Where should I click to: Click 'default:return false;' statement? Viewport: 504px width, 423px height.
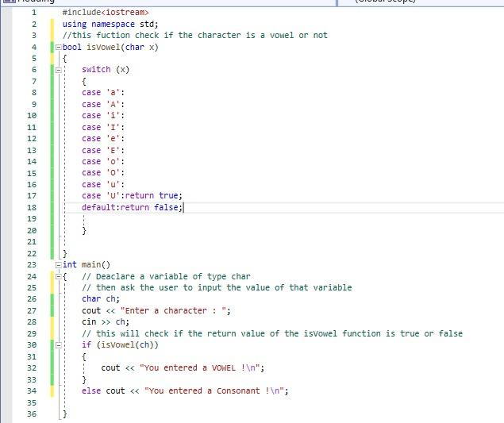[132, 207]
